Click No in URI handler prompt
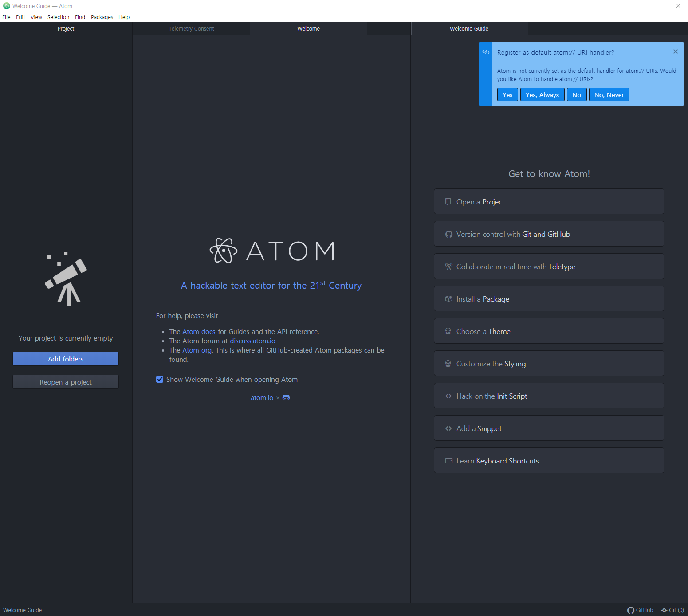Image resolution: width=688 pixels, height=616 pixels. [x=577, y=95]
